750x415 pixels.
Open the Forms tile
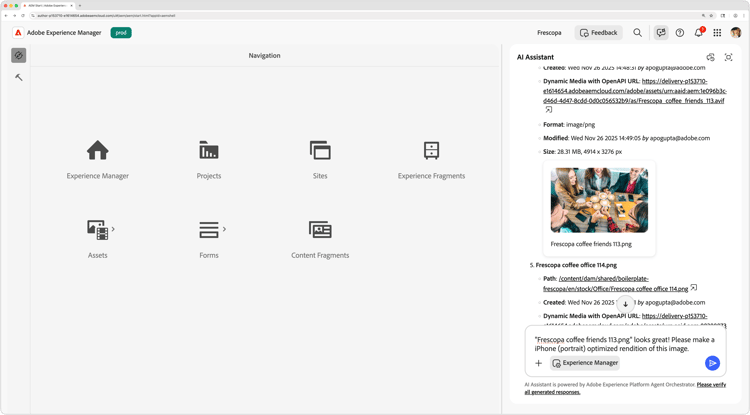[x=209, y=239]
